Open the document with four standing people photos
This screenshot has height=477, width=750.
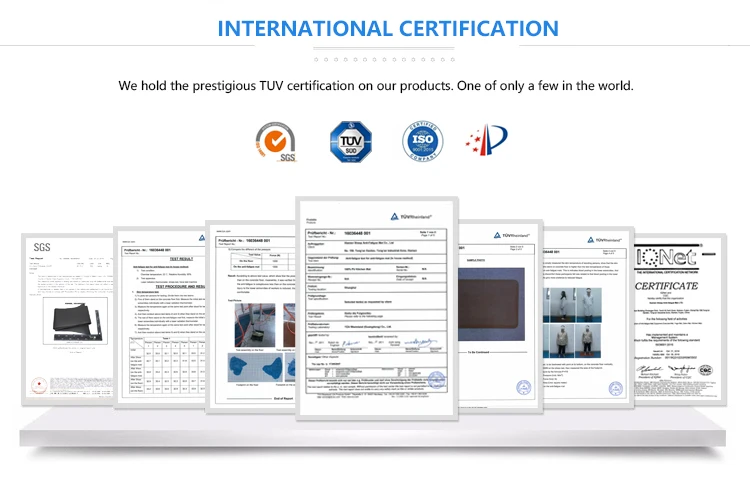click(x=589, y=318)
